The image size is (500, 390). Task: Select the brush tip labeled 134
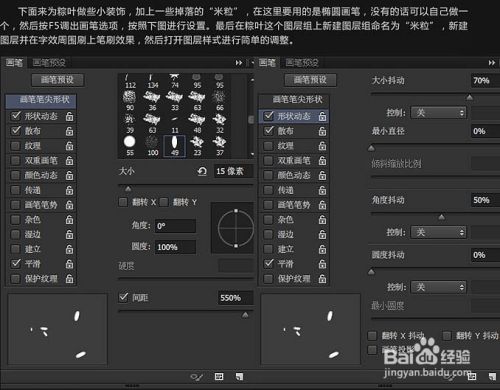point(152,81)
